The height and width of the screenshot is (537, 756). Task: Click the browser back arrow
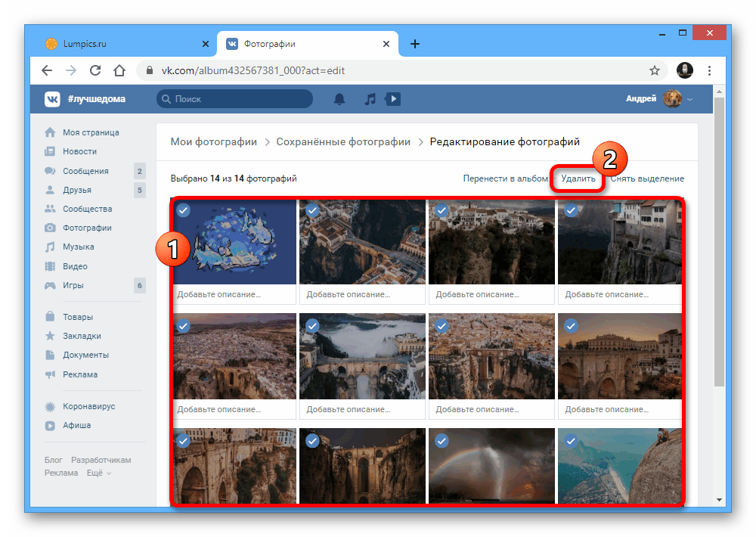[47, 70]
